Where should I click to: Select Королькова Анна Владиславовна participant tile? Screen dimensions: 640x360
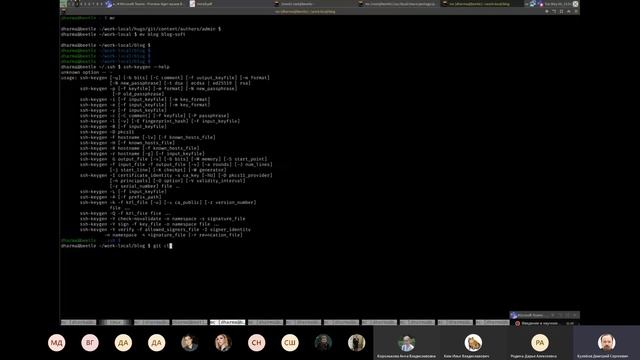406,343
